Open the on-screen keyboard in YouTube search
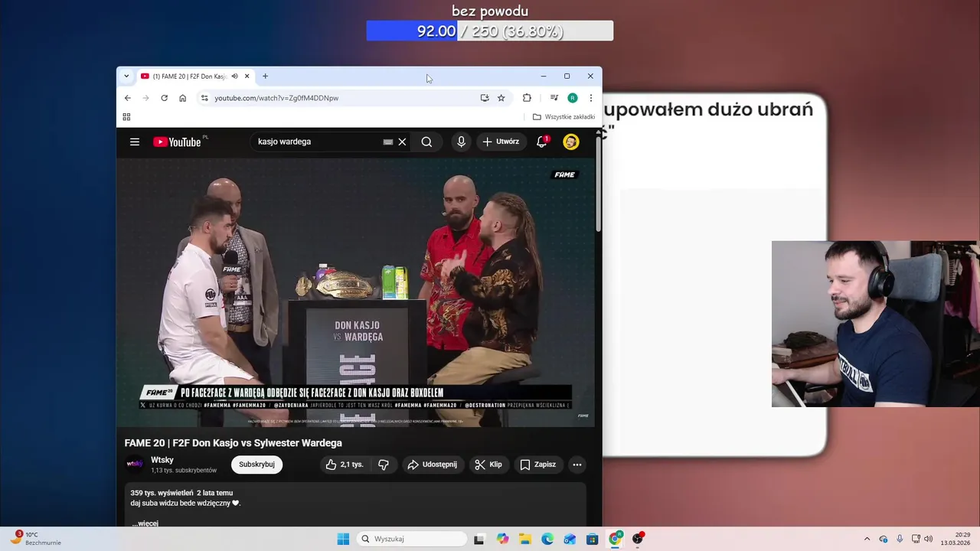Screen dimensions: 980x551 pos(388,142)
